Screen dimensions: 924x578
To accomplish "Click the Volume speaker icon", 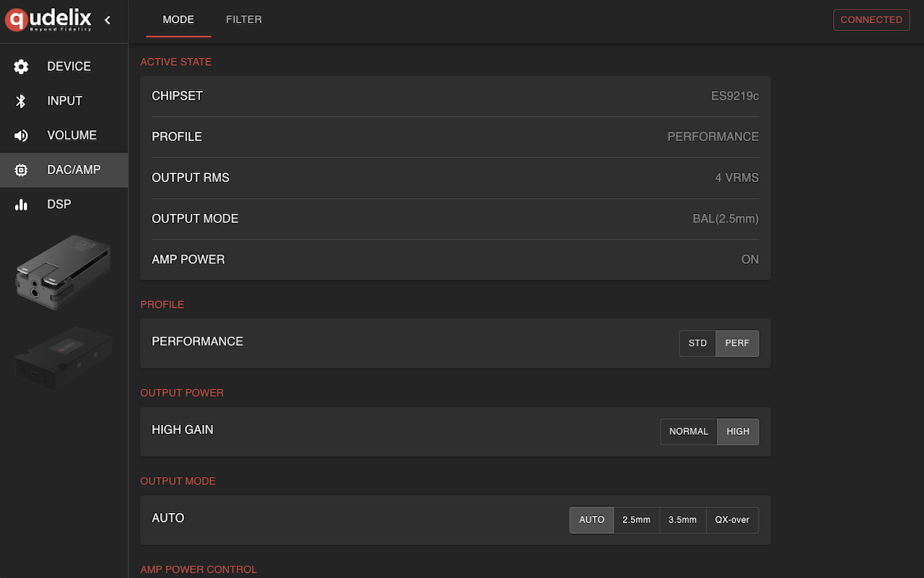I will tap(21, 136).
